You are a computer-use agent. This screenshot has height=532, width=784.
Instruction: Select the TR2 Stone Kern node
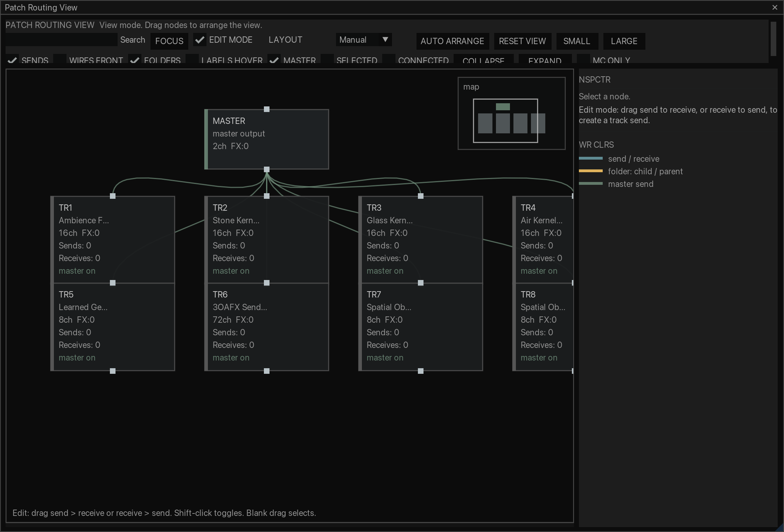pos(267,239)
